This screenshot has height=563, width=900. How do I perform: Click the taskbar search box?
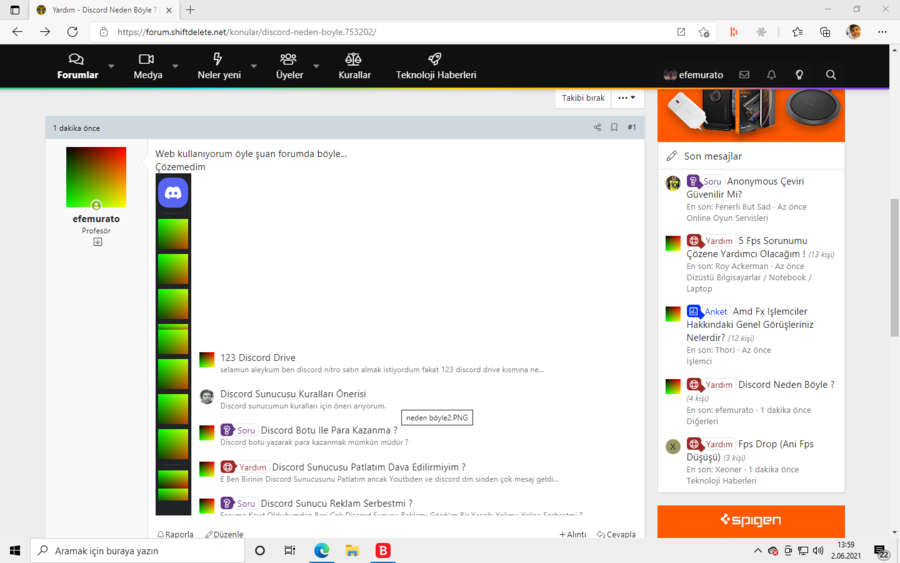(x=138, y=550)
